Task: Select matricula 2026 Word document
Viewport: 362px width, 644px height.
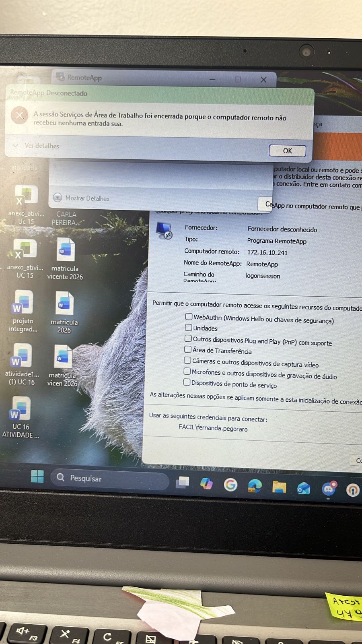Action: tap(64, 312)
